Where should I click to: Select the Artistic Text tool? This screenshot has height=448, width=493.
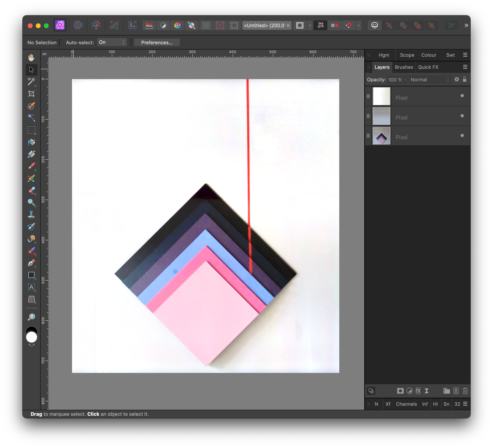click(x=31, y=287)
